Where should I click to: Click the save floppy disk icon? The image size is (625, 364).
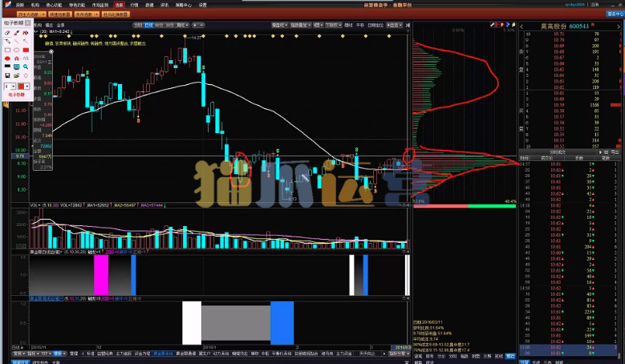point(7,75)
